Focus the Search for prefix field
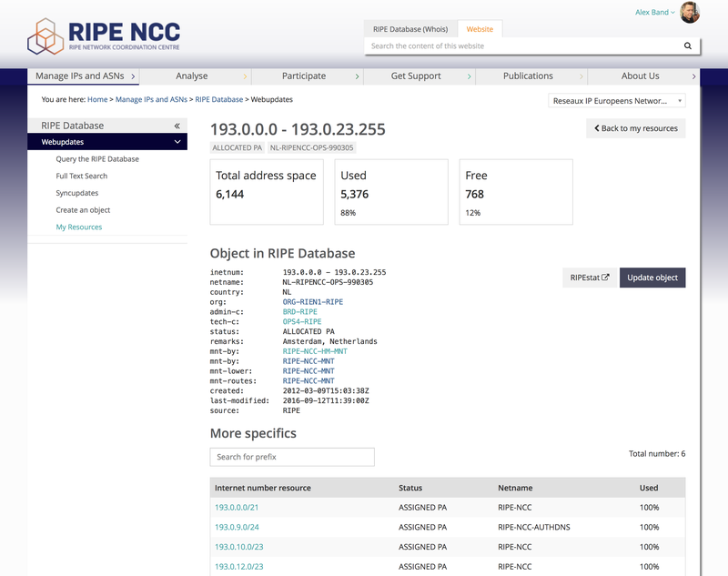Viewport: 728px width, 576px height. point(291,457)
